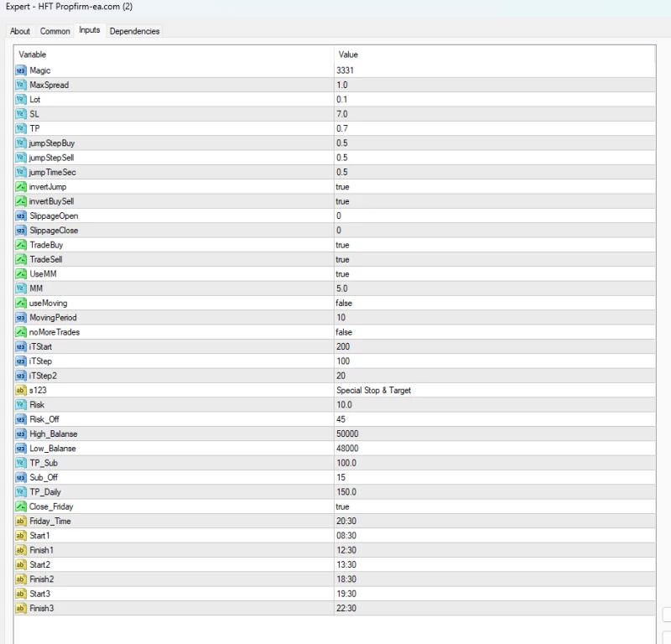Click the string icon next to Friday_Time
The height and width of the screenshot is (644, 671).
coord(21,521)
